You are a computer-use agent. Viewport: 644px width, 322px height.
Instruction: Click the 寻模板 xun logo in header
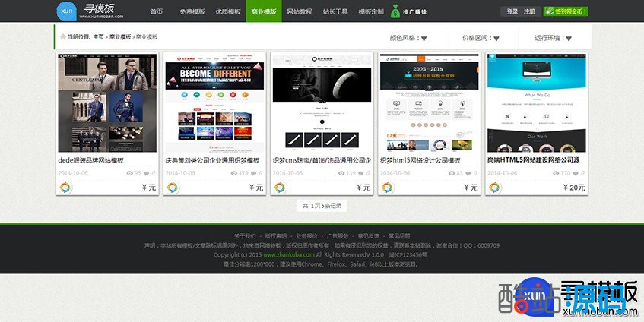[x=86, y=11]
